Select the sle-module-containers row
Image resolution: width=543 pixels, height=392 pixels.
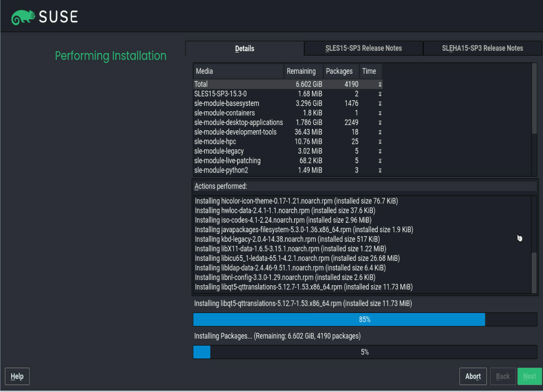(288, 113)
